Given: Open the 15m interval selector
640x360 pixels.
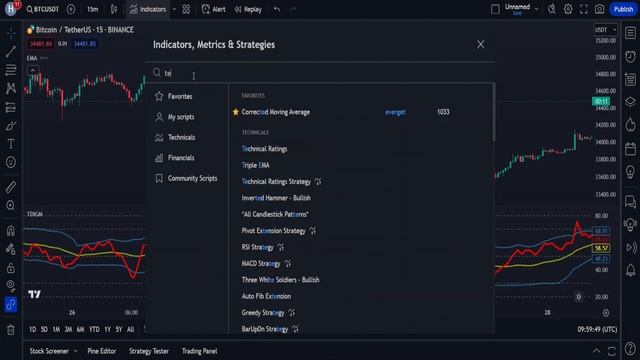Looking at the screenshot, I should (93, 9).
